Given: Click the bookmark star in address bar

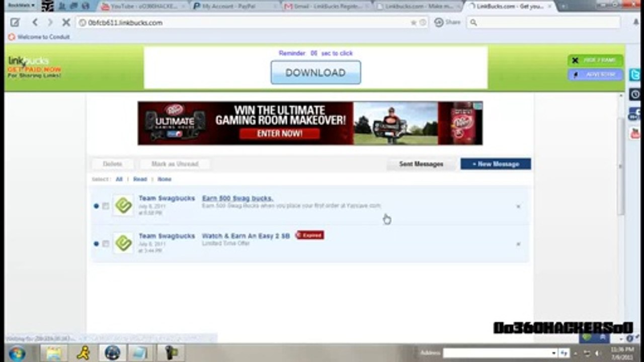Looking at the screenshot, I should 414,23.
